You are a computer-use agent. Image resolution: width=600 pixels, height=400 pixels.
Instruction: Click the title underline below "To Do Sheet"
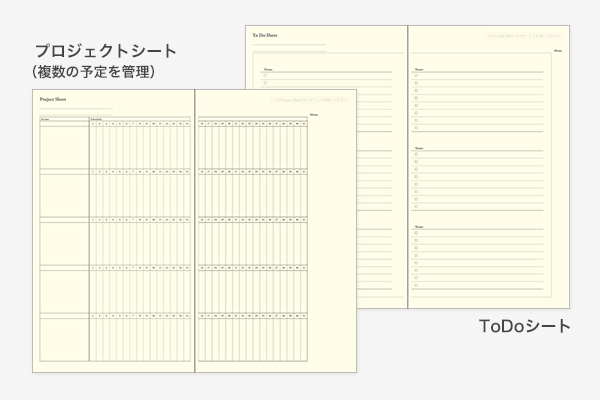pyautogui.click(x=287, y=44)
